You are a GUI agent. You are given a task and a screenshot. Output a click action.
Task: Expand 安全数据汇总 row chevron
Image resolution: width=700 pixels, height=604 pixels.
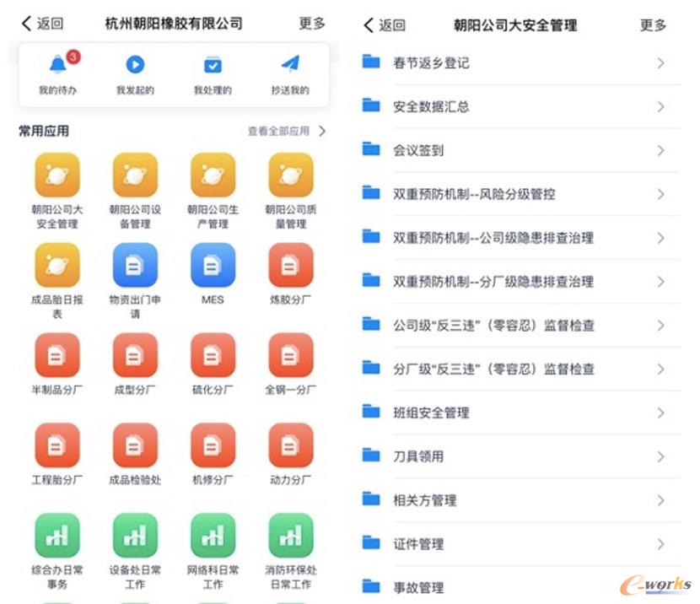point(661,107)
